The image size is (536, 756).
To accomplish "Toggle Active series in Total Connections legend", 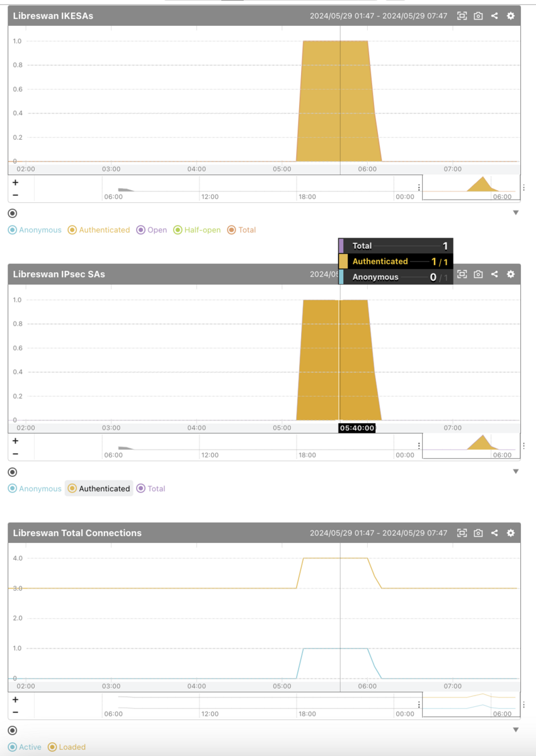I will pos(25,747).
